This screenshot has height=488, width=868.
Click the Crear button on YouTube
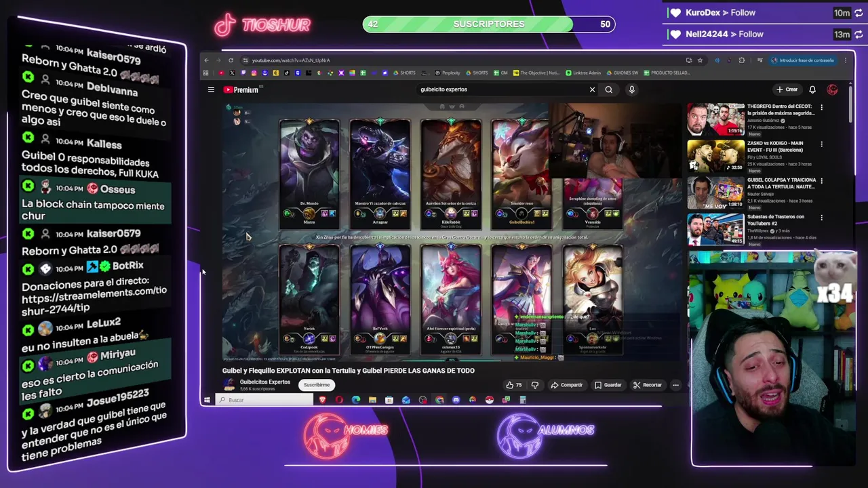[x=787, y=89]
